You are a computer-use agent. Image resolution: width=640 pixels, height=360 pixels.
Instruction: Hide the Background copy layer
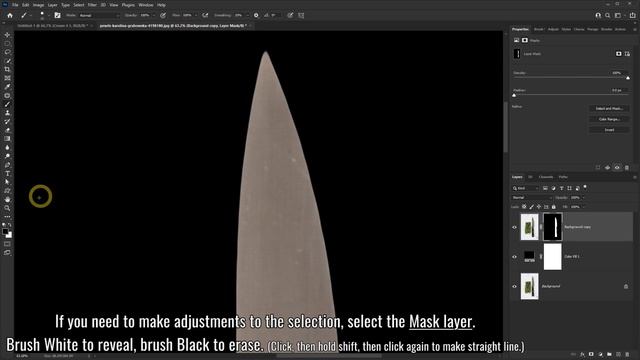514,227
